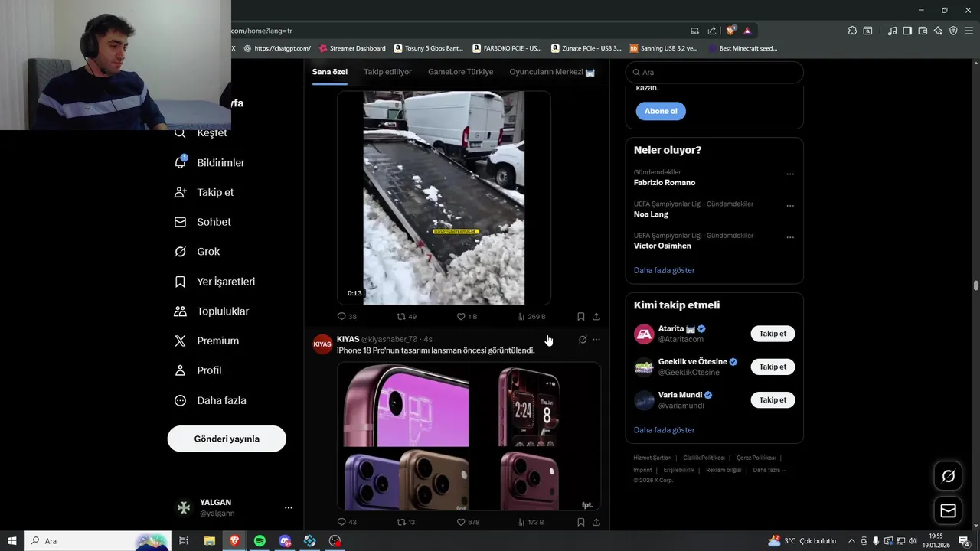Toggle Brave sidebar panel
Viewport: 980px width, 551px height.
(x=907, y=31)
